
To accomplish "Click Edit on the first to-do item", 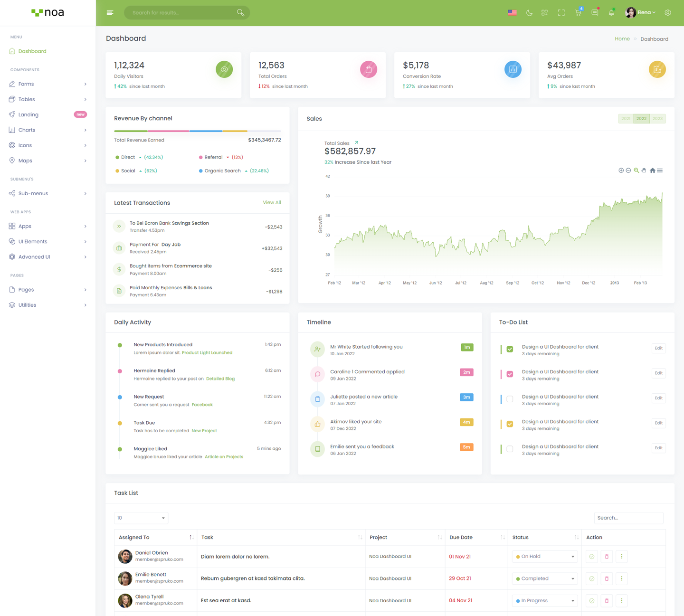I will coord(658,348).
